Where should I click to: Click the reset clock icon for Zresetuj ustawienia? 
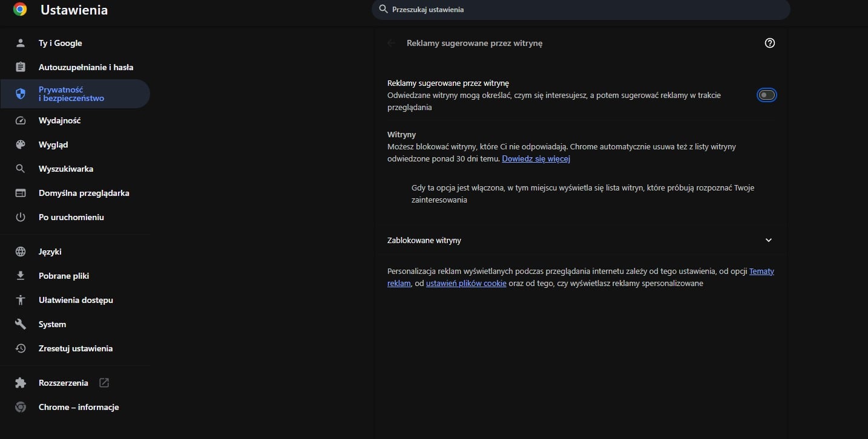(x=21, y=348)
